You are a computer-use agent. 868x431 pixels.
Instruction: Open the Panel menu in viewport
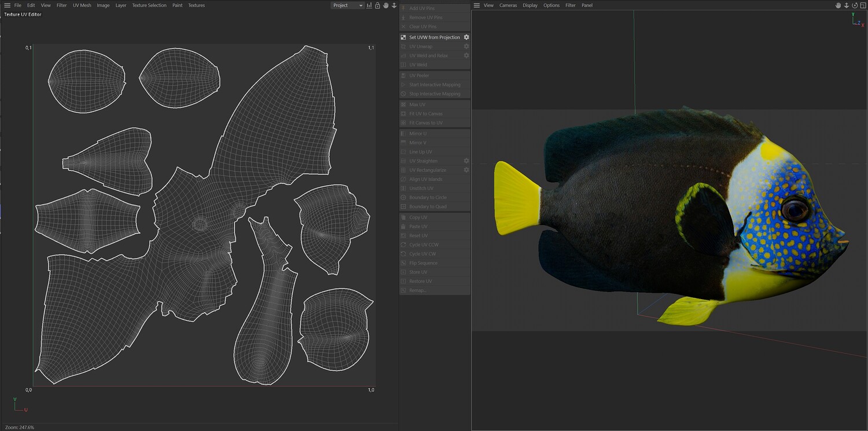pos(587,5)
